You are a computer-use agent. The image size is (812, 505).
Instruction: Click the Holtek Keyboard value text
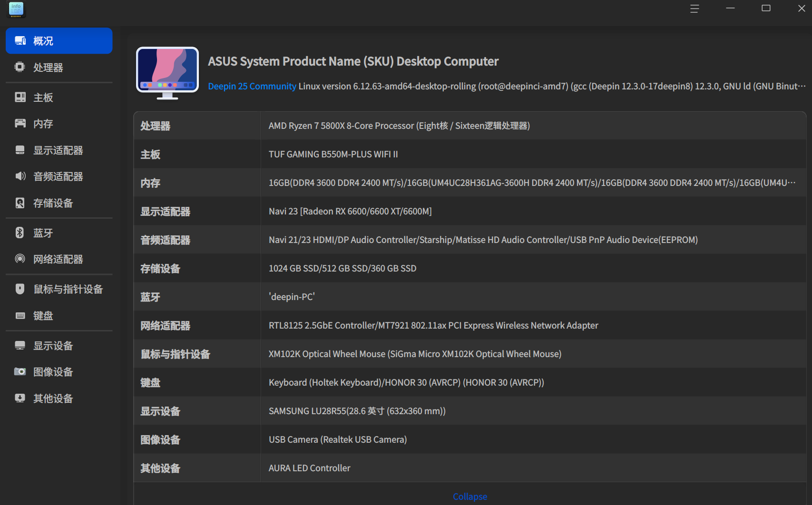tap(406, 382)
